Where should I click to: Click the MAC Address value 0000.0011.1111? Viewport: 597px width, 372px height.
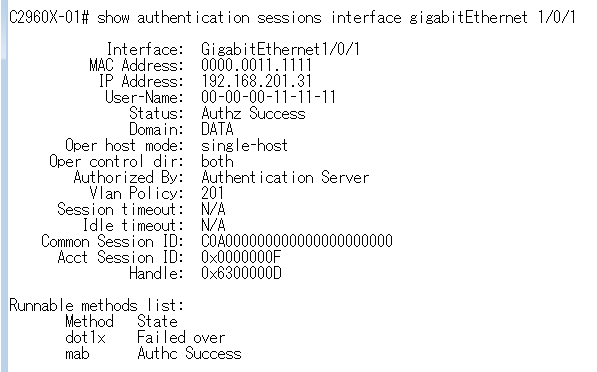[x=256, y=65]
